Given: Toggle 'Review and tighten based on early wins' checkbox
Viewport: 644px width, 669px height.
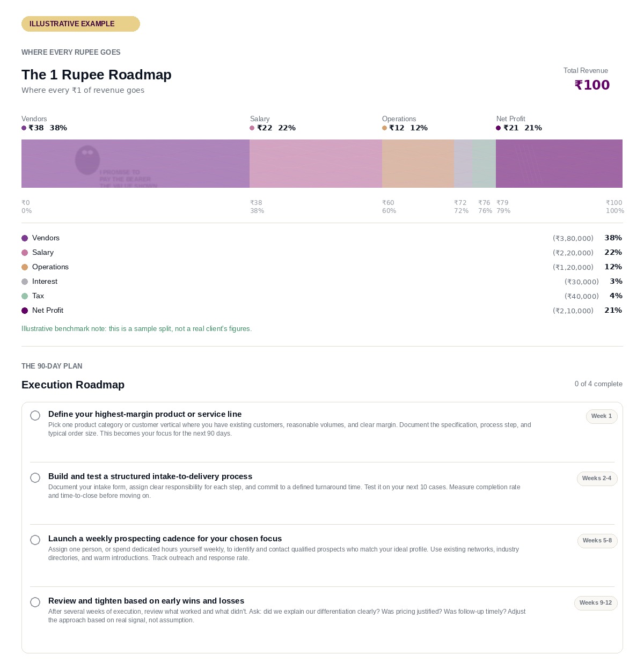Looking at the screenshot, I should [35, 602].
